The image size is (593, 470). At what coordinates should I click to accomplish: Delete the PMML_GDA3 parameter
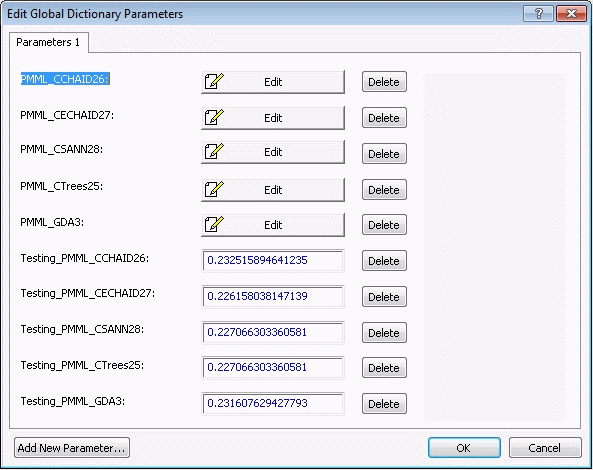(384, 225)
